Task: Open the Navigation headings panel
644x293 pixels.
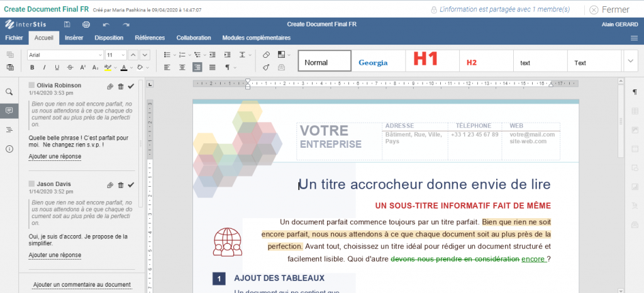Action: pyautogui.click(x=9, y=130)
